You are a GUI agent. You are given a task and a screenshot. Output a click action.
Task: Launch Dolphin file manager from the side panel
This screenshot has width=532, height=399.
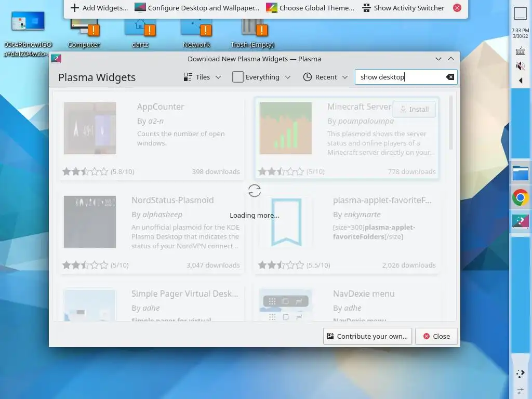520,173
